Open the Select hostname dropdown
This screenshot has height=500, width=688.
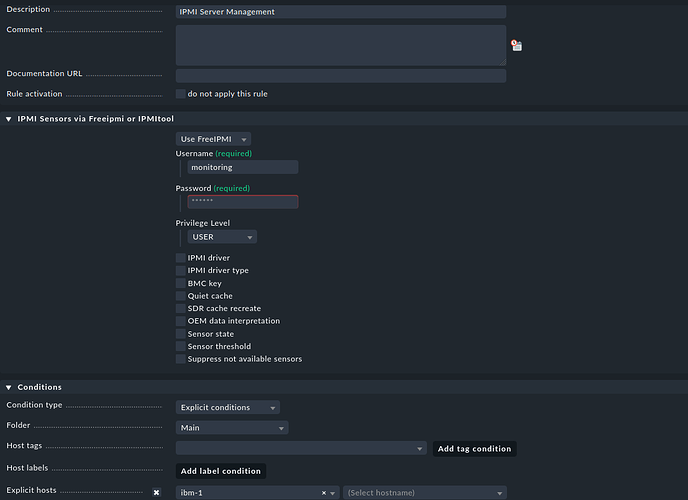tap(425, 493)
